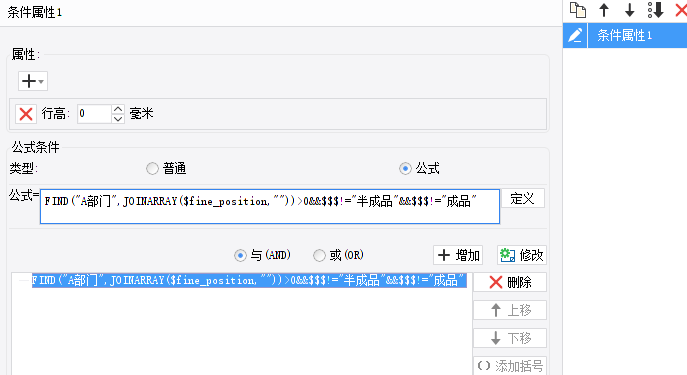Click the 添加括号 button
Viewport: 687px width, 375px height.
(x=510, y=366)
